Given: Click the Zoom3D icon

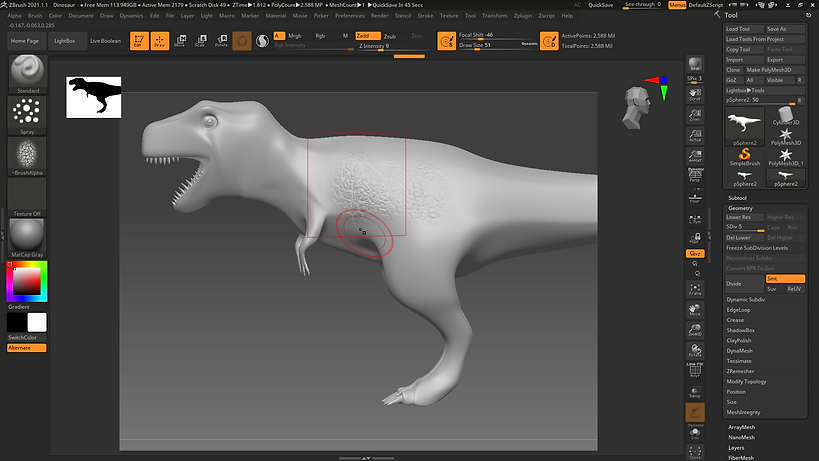Looking at the screenshot, I should pos(695,330).
